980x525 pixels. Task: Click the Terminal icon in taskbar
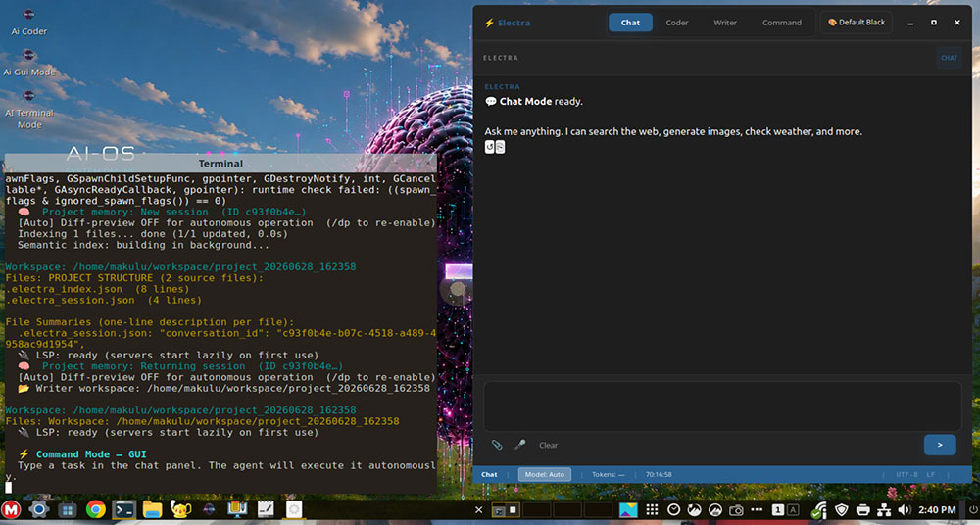[x=124, y=510]
